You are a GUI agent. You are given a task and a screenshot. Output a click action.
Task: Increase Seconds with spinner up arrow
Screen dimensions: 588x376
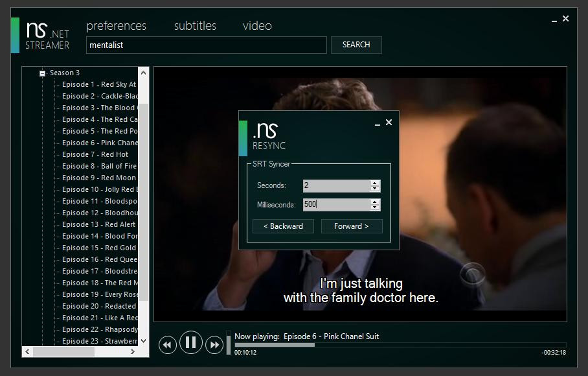click(x=375, y=183)
